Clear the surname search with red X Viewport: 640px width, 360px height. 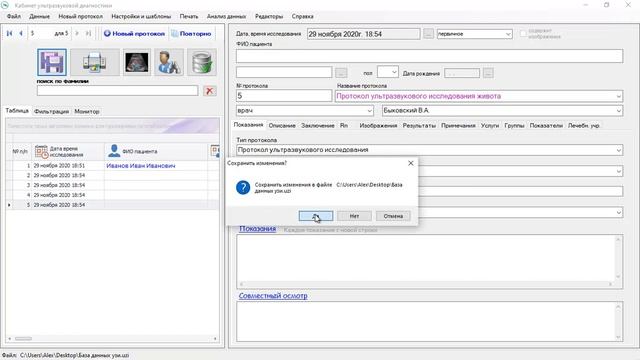209,91
